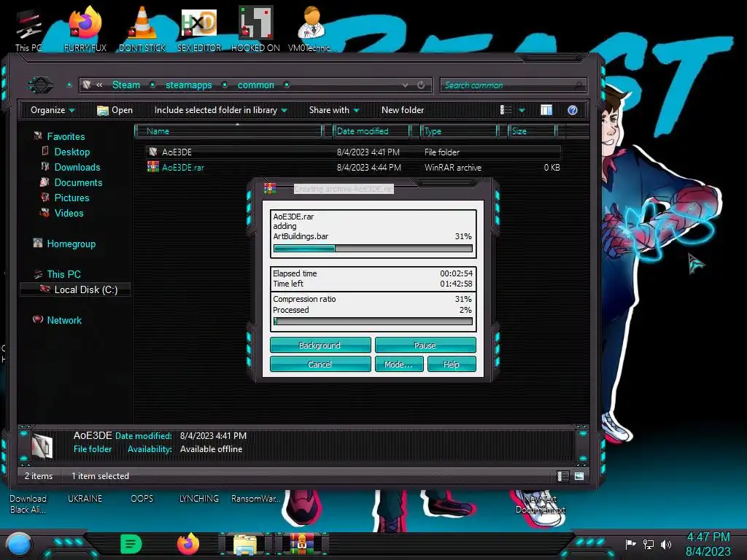
Task: Open the SEX EDITOR HxD desktop icon
Action: [199, 31]
